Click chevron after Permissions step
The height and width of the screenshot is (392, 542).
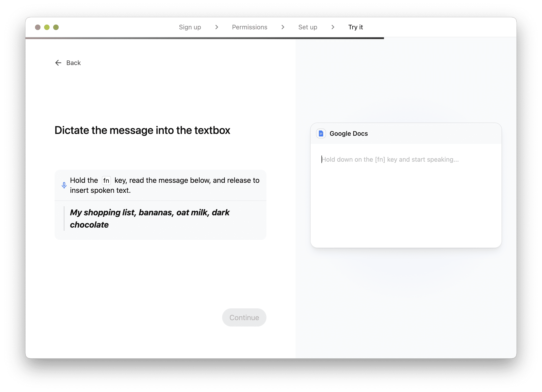[283, 27]
